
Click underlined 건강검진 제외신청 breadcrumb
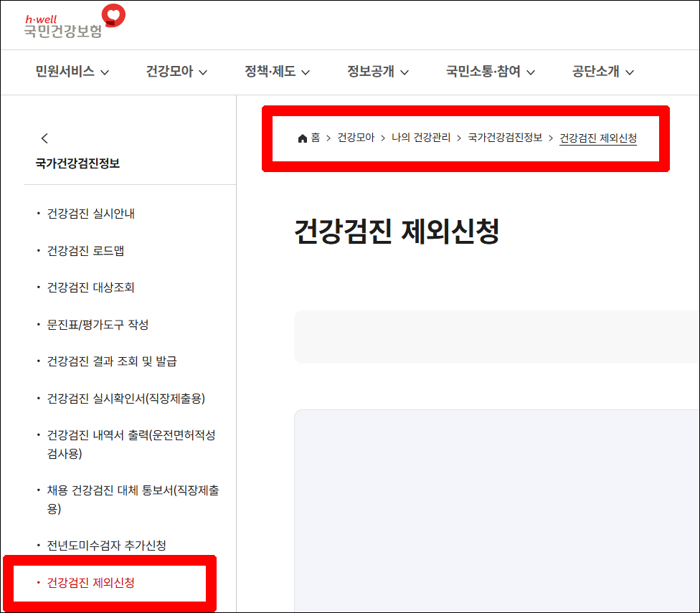point(598,138)
